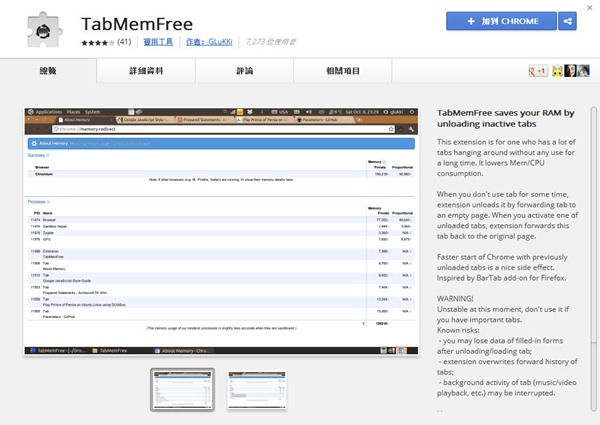Click the large About Memory screenshot preview
Viewport: 600px width, 425px height.
click(x=221, y=231)
